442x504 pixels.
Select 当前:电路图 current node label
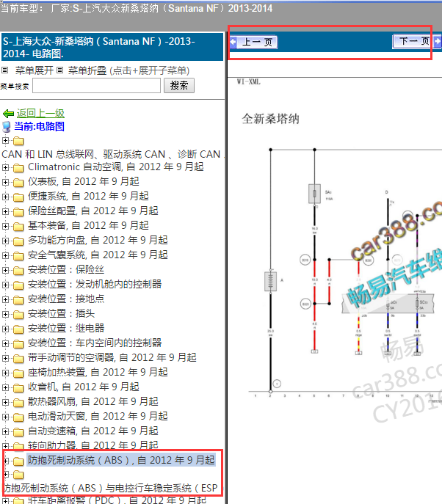click(x=39, y=126)
